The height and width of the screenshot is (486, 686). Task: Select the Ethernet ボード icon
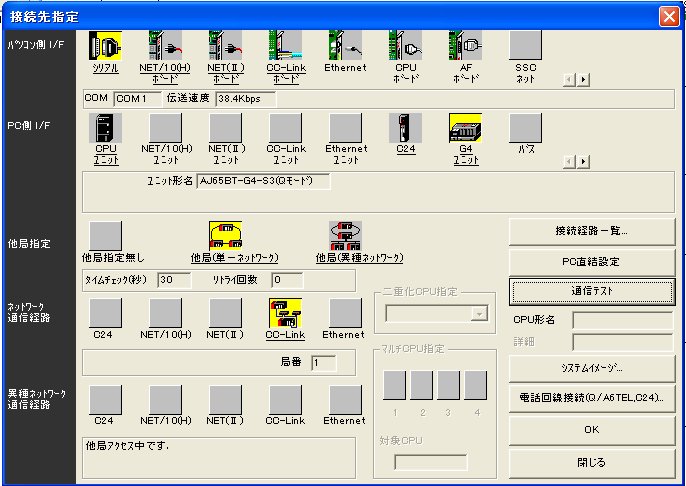tap(345, 46)
